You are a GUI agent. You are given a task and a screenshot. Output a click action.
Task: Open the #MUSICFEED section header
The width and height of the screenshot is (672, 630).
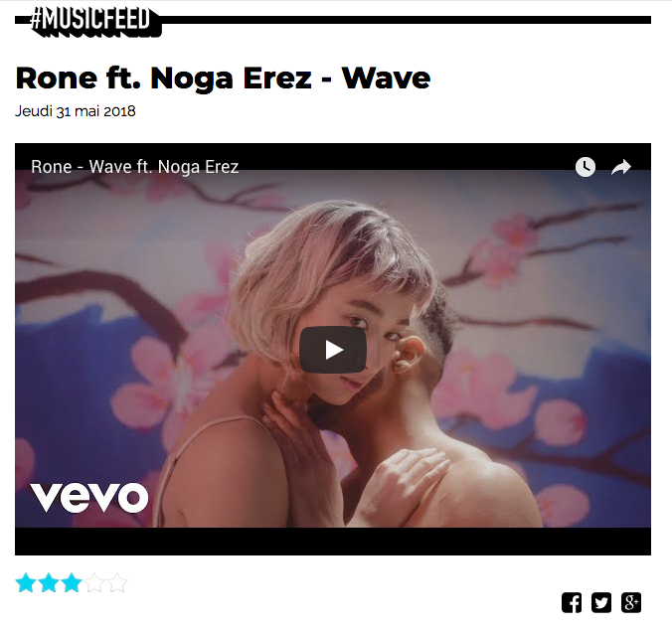(90, 22)
